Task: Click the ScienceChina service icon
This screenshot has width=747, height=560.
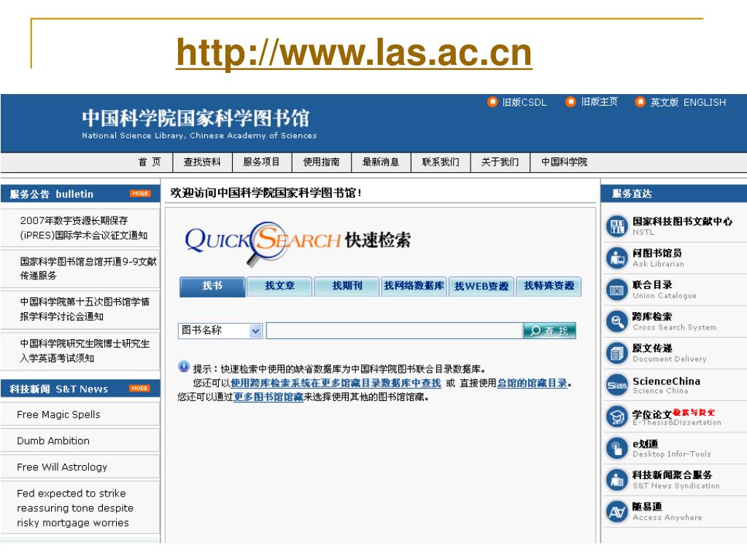Action: pyautogui.click(x=617, y=385)
